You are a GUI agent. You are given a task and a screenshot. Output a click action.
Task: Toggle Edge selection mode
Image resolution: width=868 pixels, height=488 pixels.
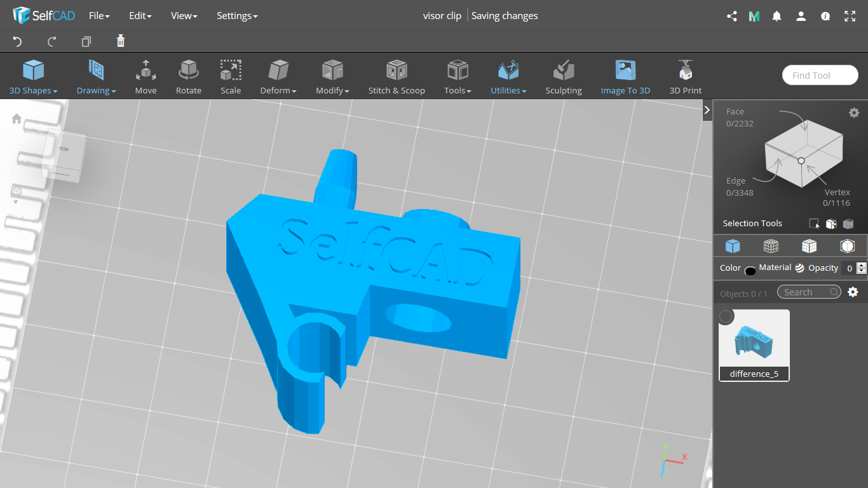click(x=740, y=187)
